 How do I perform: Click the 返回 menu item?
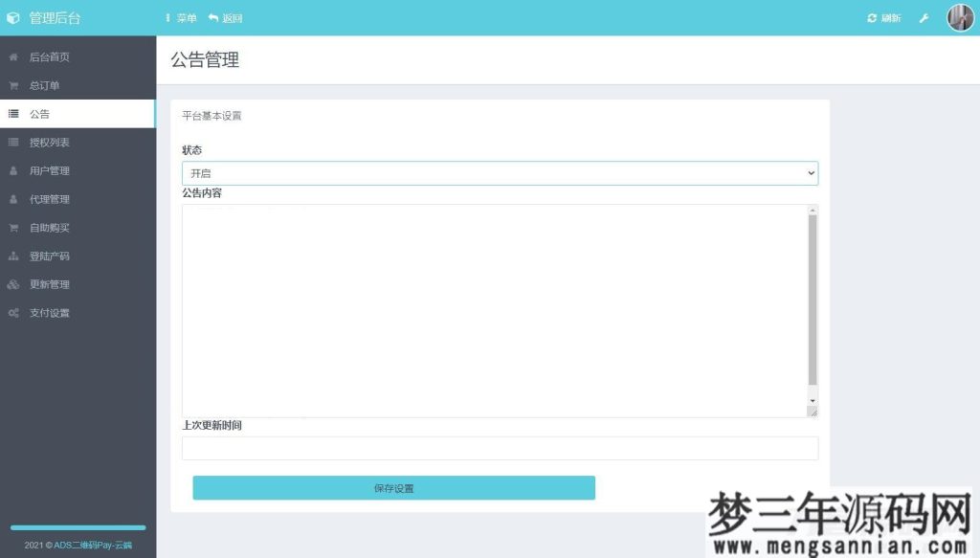pyautogui.click(x=227, y=17)
